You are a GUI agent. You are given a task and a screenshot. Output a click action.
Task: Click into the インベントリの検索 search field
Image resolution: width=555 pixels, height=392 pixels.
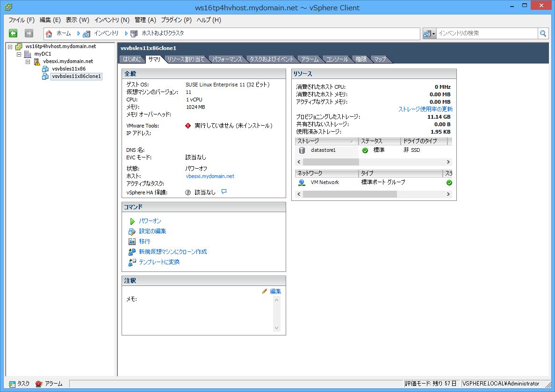coord(487,33)
